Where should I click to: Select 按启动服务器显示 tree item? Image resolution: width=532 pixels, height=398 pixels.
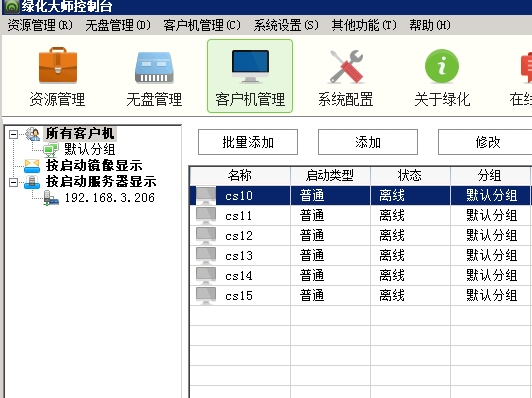coord(101,182)
